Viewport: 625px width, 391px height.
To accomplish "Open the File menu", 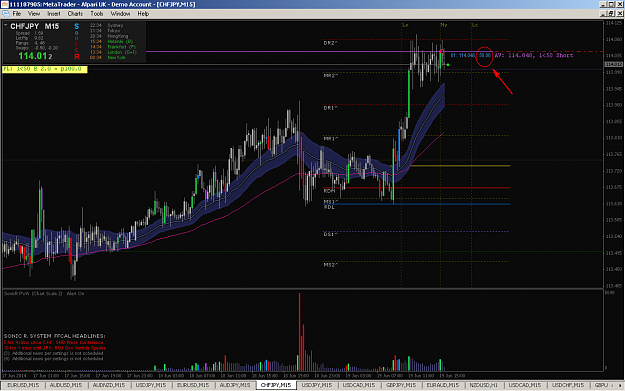I will coord(17,14).
